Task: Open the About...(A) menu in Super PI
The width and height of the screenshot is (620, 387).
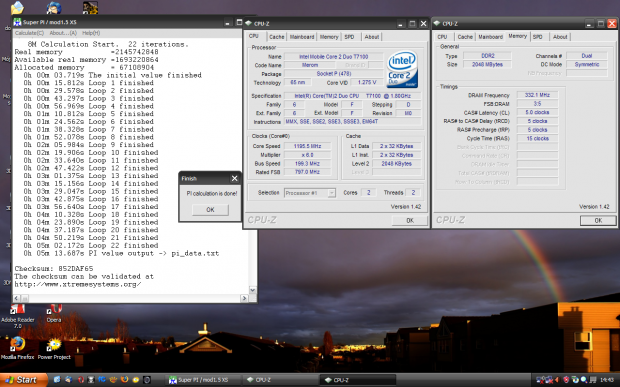Action: [63, 33]
